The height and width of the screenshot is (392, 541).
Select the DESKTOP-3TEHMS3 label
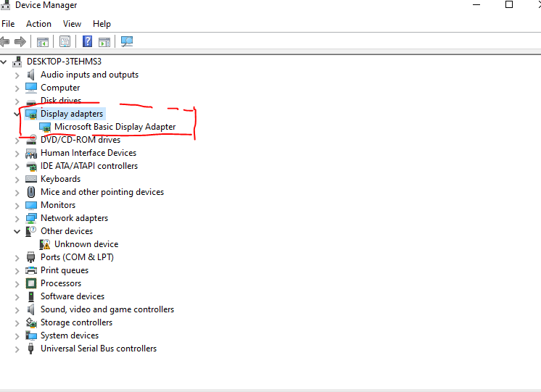coord(64,62)
